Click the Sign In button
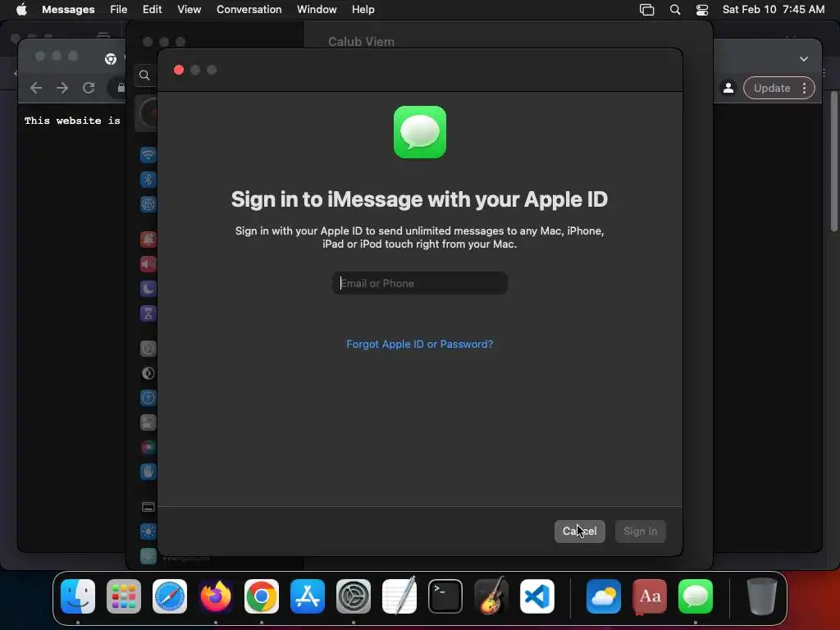The image size is (840, 630). (x=640, y=531)
